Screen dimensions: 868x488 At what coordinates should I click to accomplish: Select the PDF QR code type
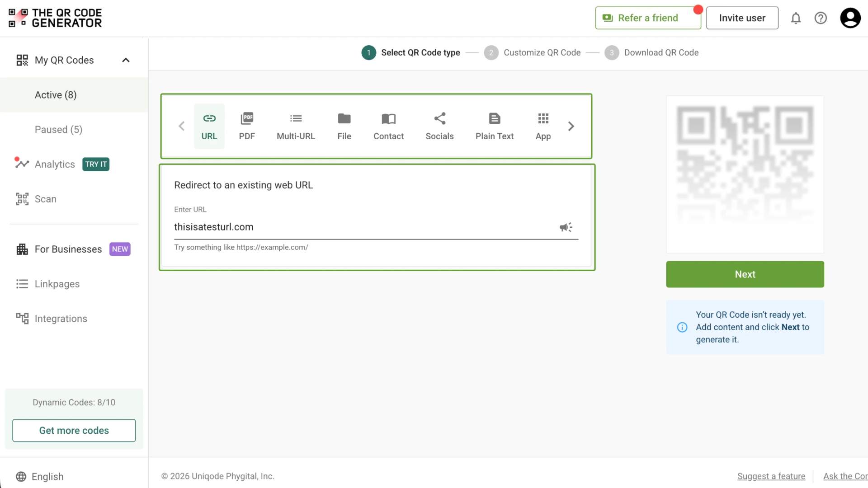247,126
